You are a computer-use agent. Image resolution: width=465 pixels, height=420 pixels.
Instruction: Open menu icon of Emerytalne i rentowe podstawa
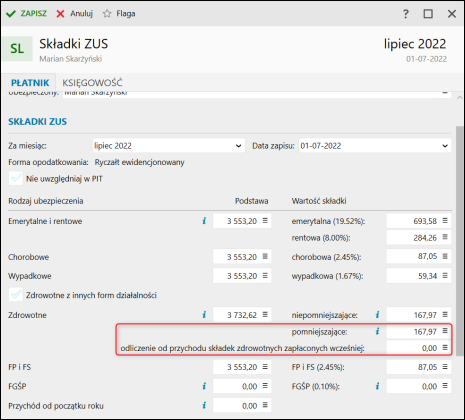(x=265, y=221)
